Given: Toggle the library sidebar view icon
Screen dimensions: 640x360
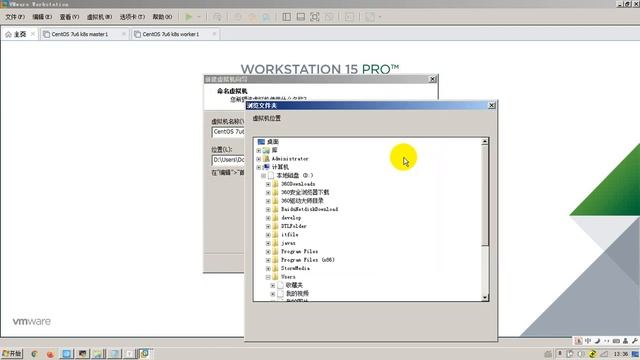Looking at the screenshot, I should (287, 17).
